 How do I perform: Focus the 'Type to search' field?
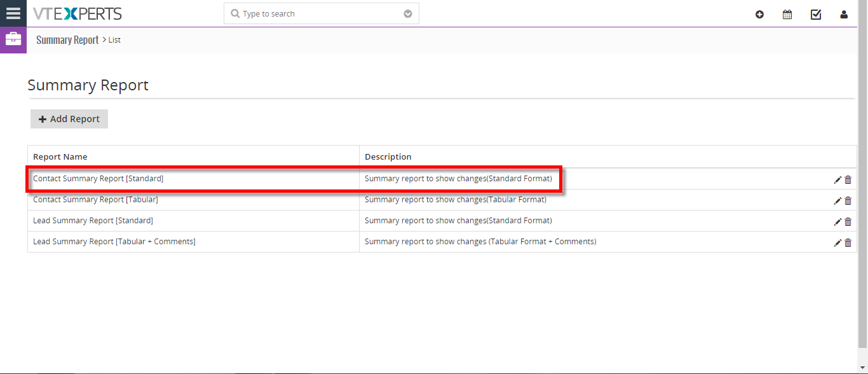(x=321, y=13)
